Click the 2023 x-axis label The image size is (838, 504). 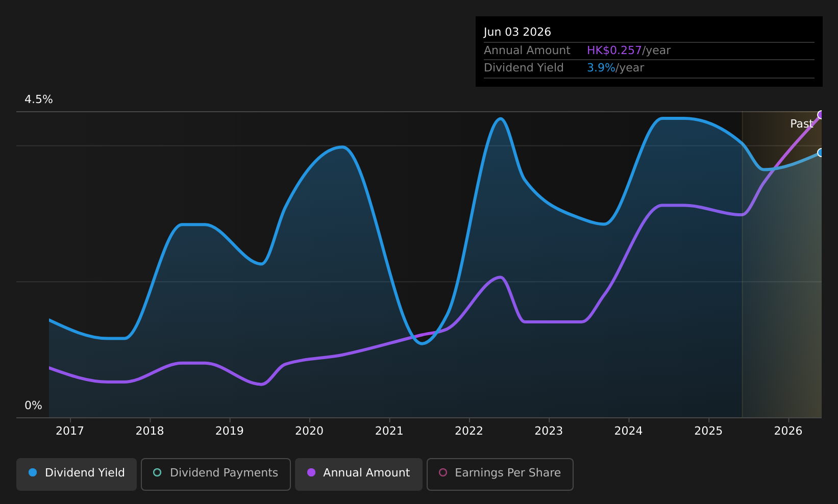549,431
